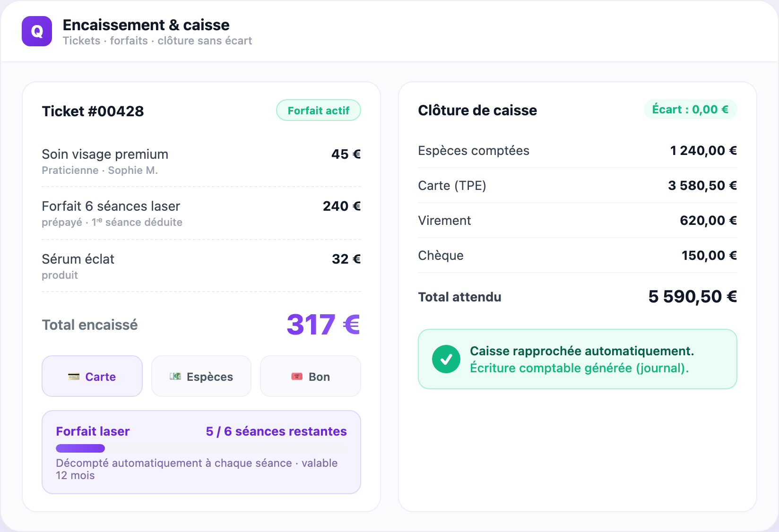Choose the Bon payment option
779x532 pixels.
(x=311, y=376)
